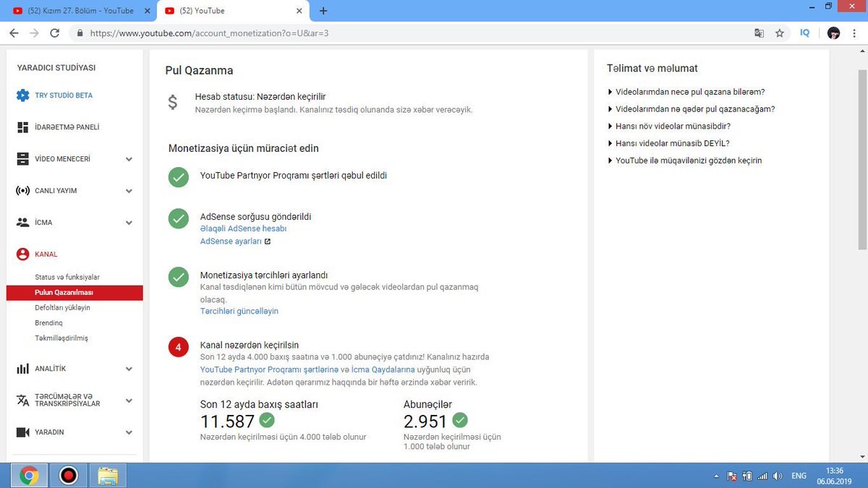
Task: Click the green check beside 11.587 watch hours
Action: point(267,420)
